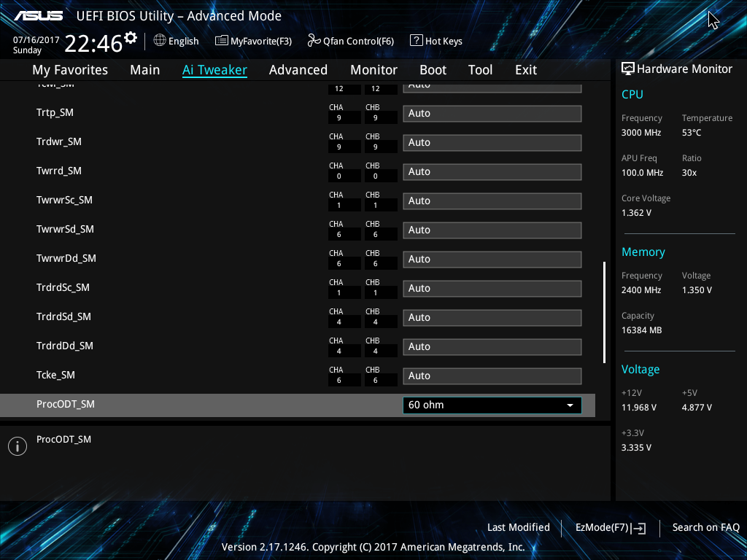Select the TrdrdSd_SM row label
The width and height of the screenshot is (747, 560).
[x=64, y=316]
